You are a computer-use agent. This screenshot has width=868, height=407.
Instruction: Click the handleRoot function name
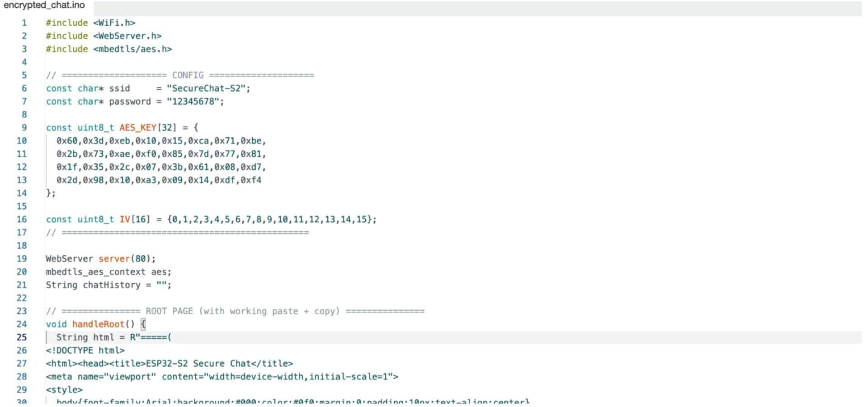[x=98, y=324]
